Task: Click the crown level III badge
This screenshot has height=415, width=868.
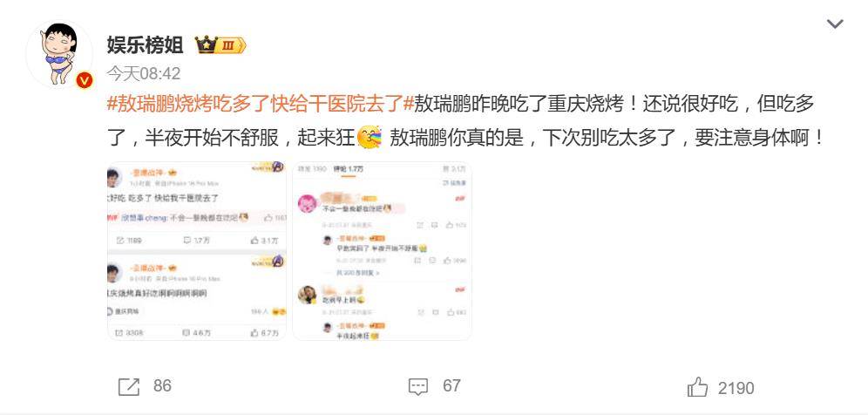Action: pyautogui.click(x=220, y=44)
